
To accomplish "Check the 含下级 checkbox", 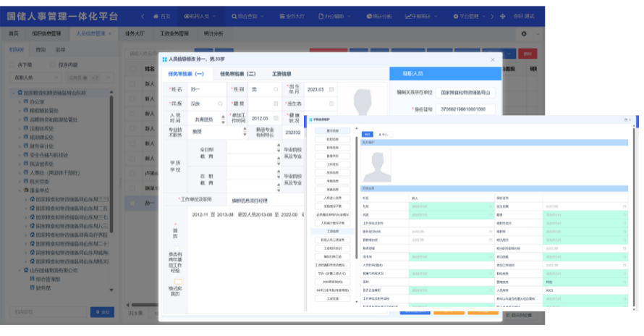I will 12,65.
